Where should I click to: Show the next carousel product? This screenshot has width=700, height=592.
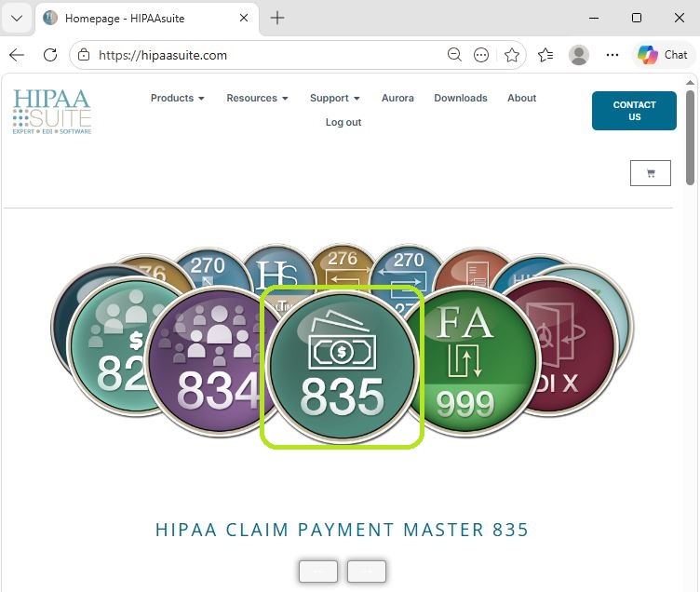point(366,572)
